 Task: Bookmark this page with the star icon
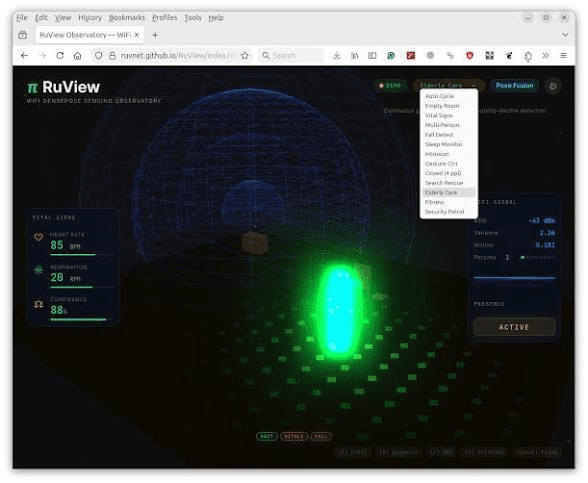245,56
